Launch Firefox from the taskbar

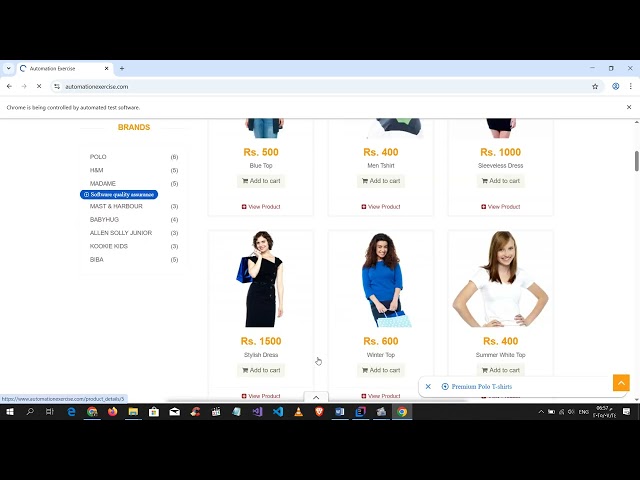[113, 412]
